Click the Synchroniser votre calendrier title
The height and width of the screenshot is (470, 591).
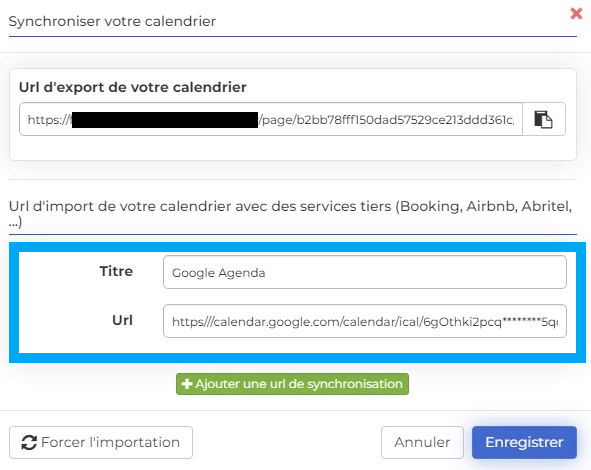click(112, 21)
